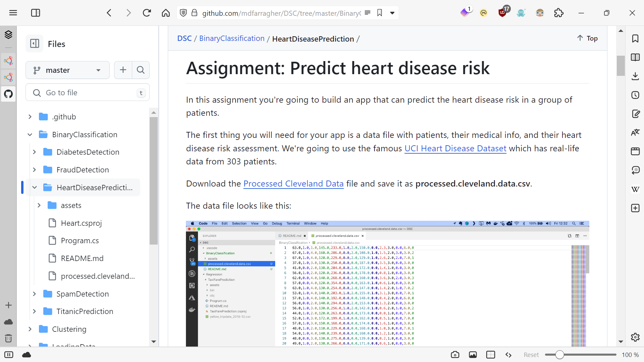This screenshot has width=644, height=362.
Task: Open the UCI Heart Disease Dataset link
Action: (455, 148)
